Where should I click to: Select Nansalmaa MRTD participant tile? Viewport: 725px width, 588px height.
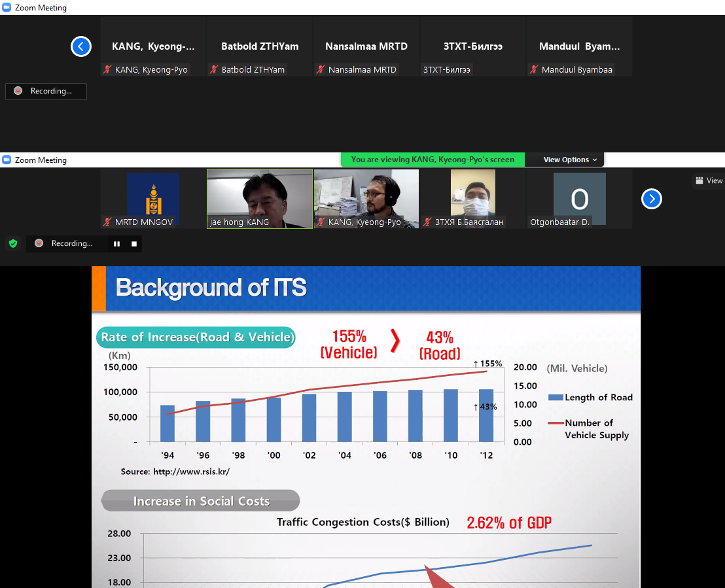(366, 47)
